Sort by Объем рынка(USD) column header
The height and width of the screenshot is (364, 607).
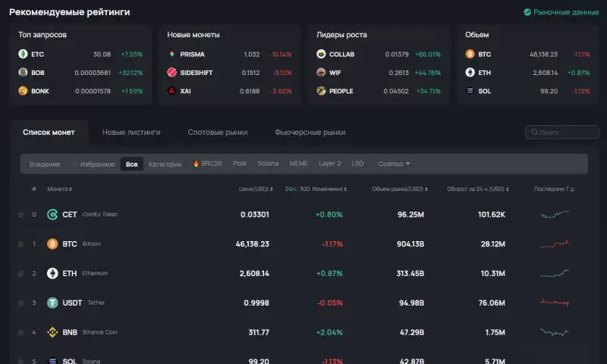tap(399, 189)
